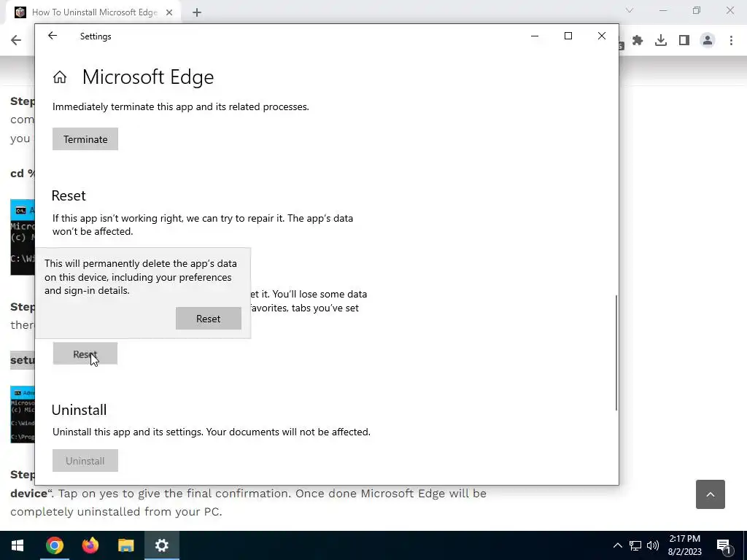
Task: Close the How To Uninstall tab
Action: [x=169, y=12]
